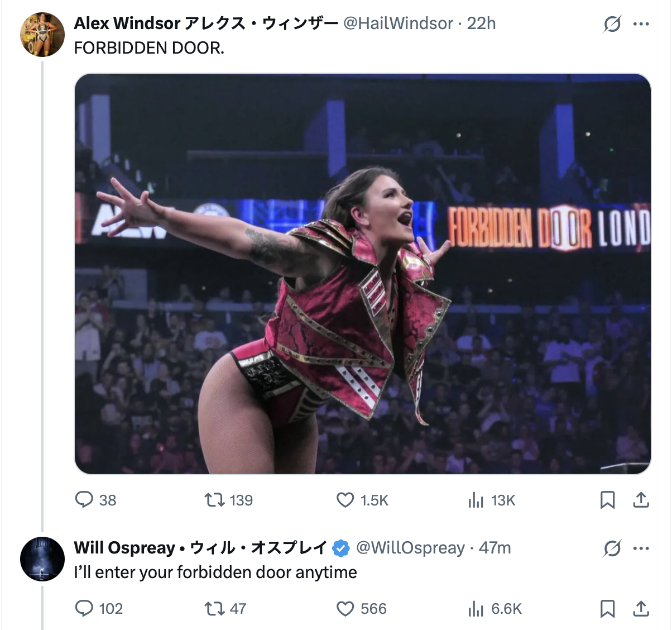
Task: Open the Forbidden Door London wrestler photo
Action: [363, 274]
